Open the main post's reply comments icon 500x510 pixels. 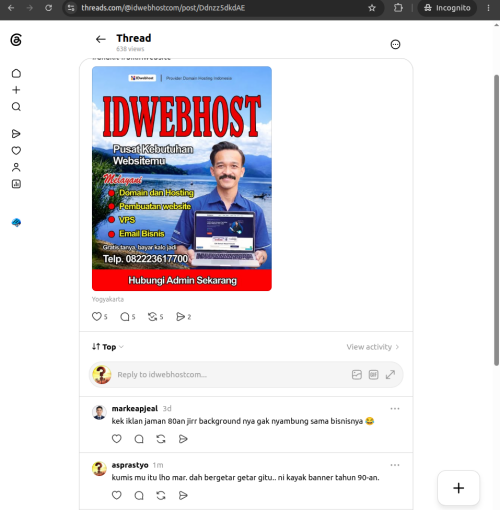pos(125,316)
